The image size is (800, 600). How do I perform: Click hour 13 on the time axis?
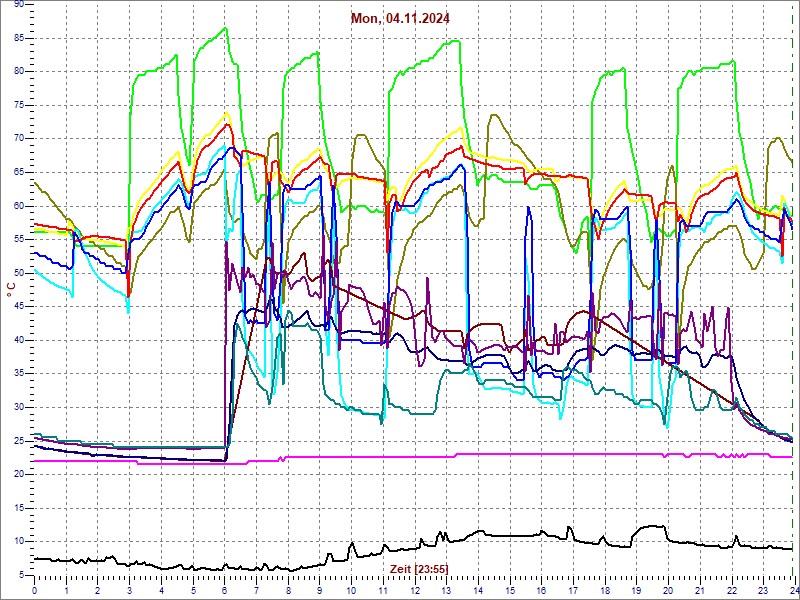click(446, 590)
